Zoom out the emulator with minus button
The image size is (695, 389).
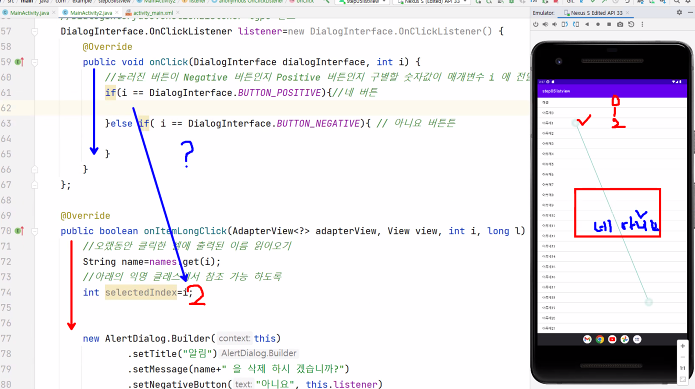pos(683,357)
